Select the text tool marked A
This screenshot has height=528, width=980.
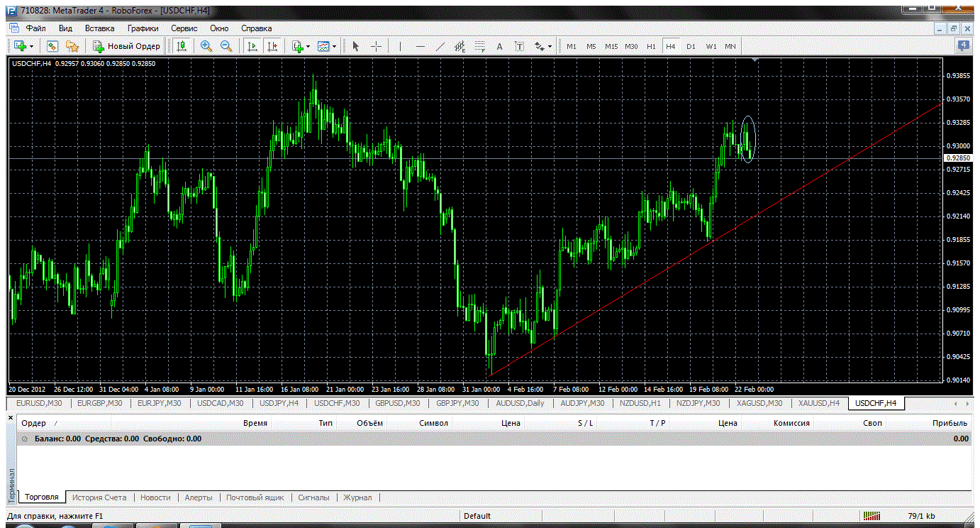[499, 46]
